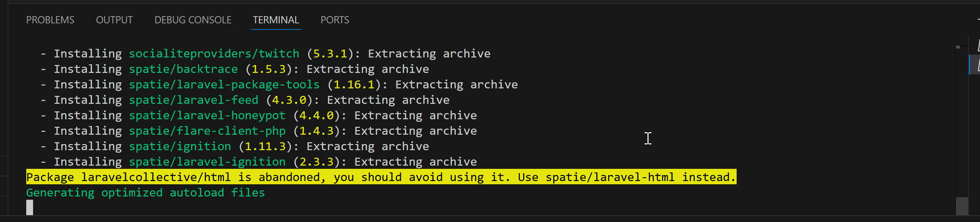This screenshot has width=980, height=222.
Task: Focus the terminal cursor block
Action: [x=30, y=208]
